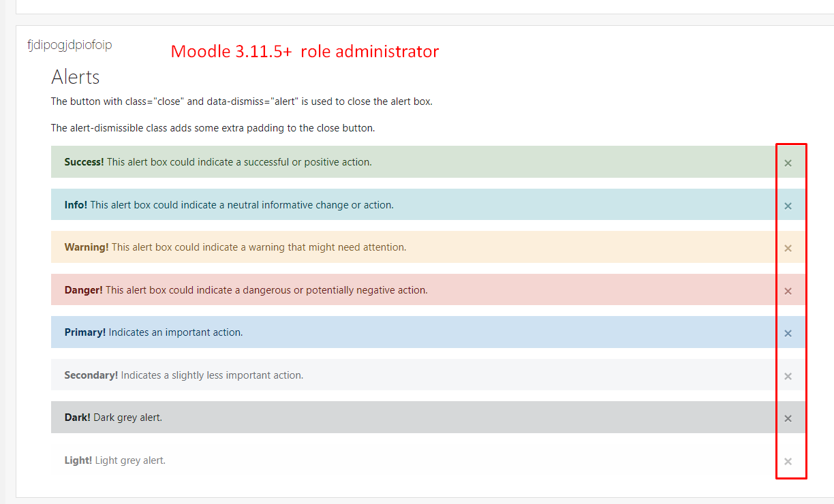Dismiss the Warning alert via its X
Screen dimensions: 834x504
point(788,248)
